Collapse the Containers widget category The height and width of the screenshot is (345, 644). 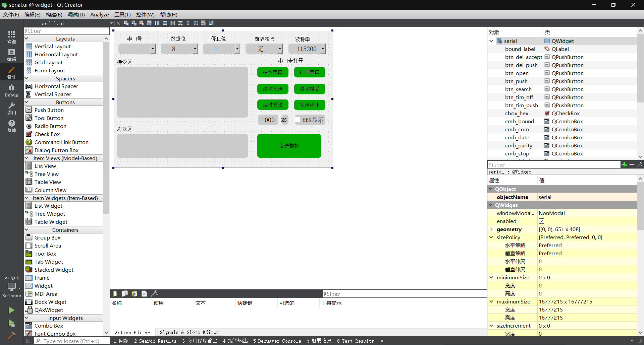click(x=27, y=230)
